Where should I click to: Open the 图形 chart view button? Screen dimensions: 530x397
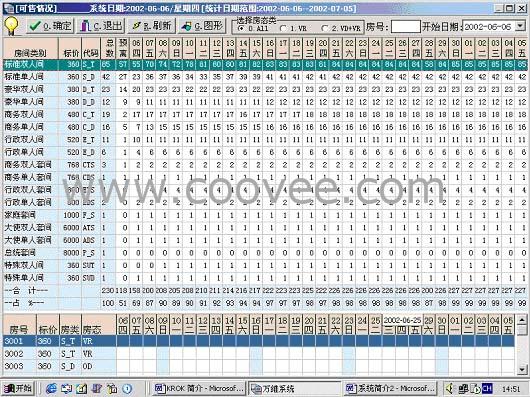click(202, 26)
